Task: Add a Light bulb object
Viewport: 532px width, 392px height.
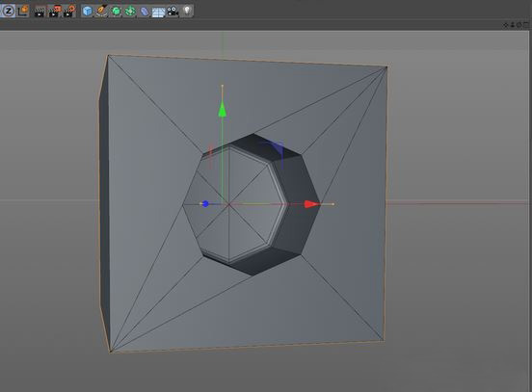Action: point(187,11)
